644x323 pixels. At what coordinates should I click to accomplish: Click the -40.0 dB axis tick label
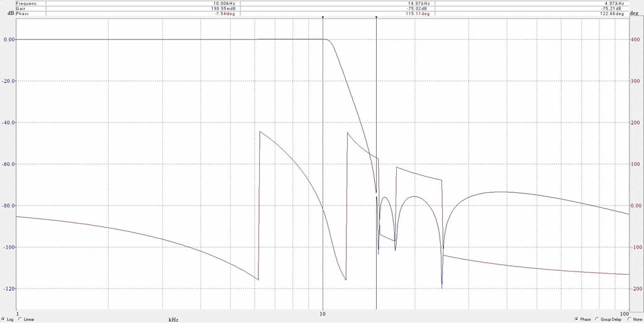pos(9,123)
